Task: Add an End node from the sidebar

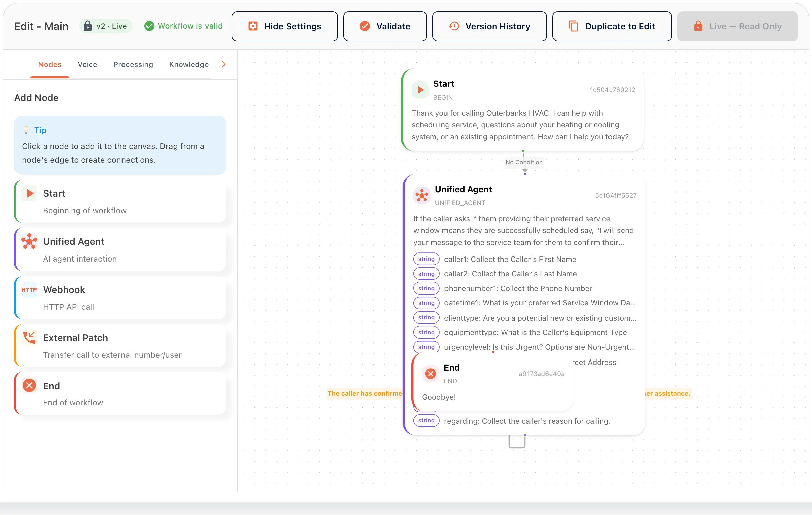Action: tap(120, 394)
